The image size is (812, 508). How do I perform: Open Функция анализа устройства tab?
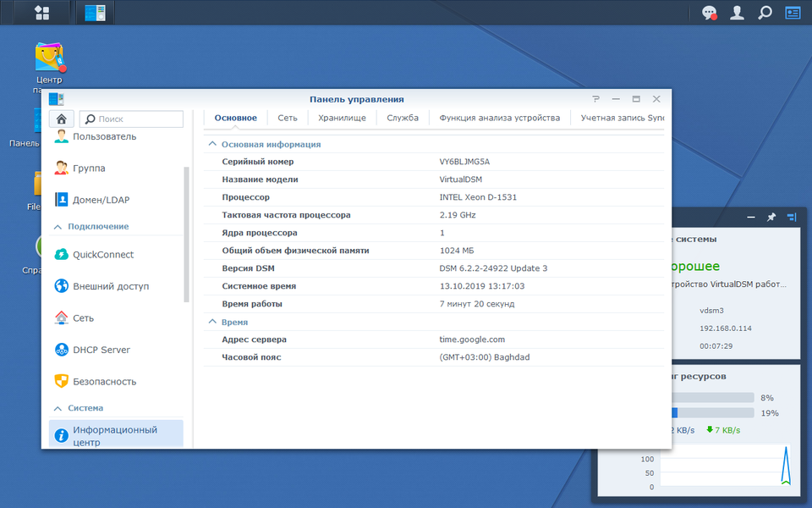coord(500,118)
